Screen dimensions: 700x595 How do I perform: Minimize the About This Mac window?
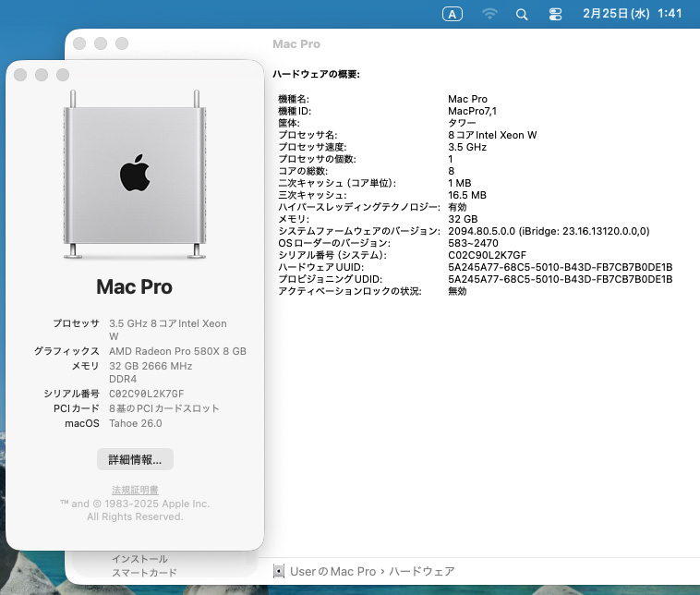click(x=41, y=75)
